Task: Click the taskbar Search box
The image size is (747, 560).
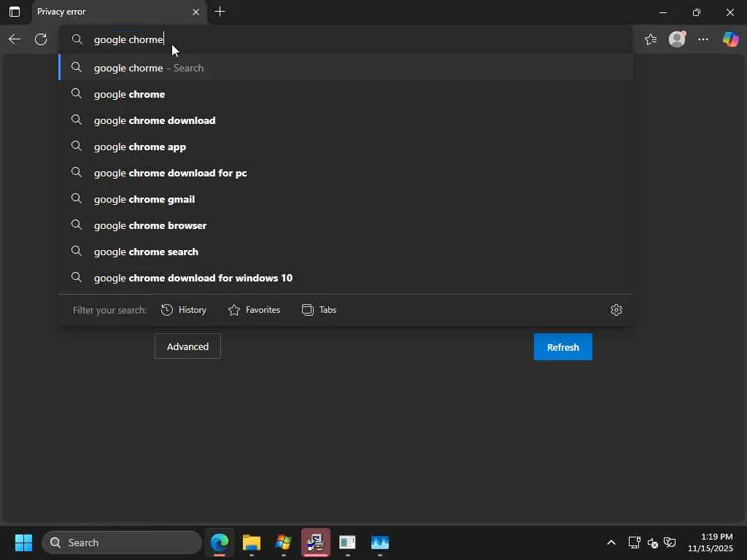Action: pyautogui.click(x=122, y=542)
